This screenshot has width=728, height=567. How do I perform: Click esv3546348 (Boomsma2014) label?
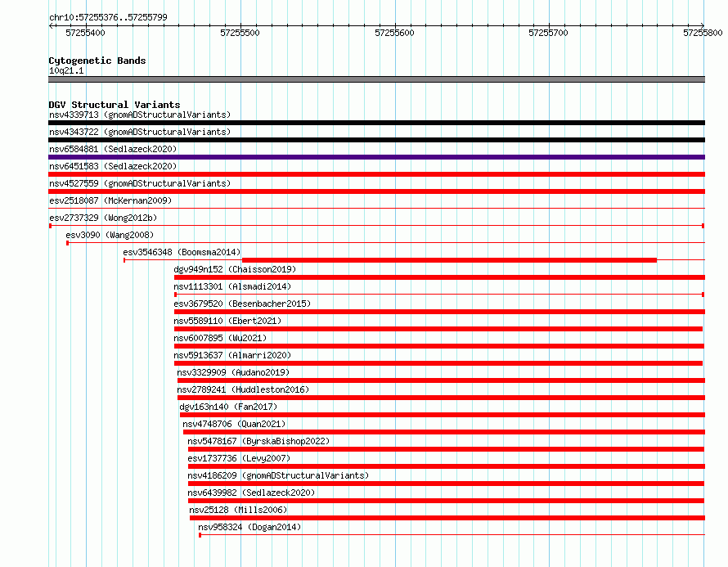click(182, 252)
